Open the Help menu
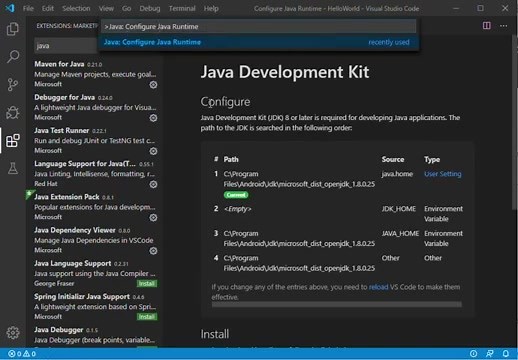The image size is (518, 360). click(211, 8)
